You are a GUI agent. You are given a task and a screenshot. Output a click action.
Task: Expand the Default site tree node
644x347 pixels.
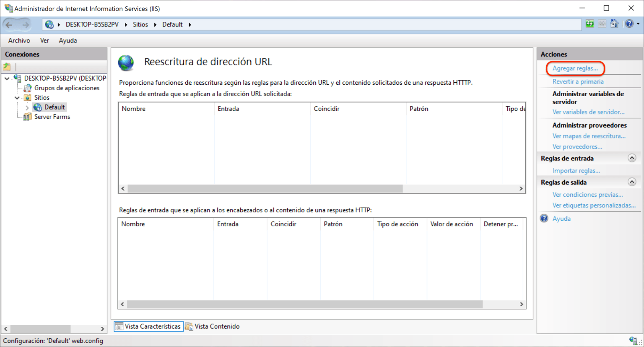tap(27, 108)
